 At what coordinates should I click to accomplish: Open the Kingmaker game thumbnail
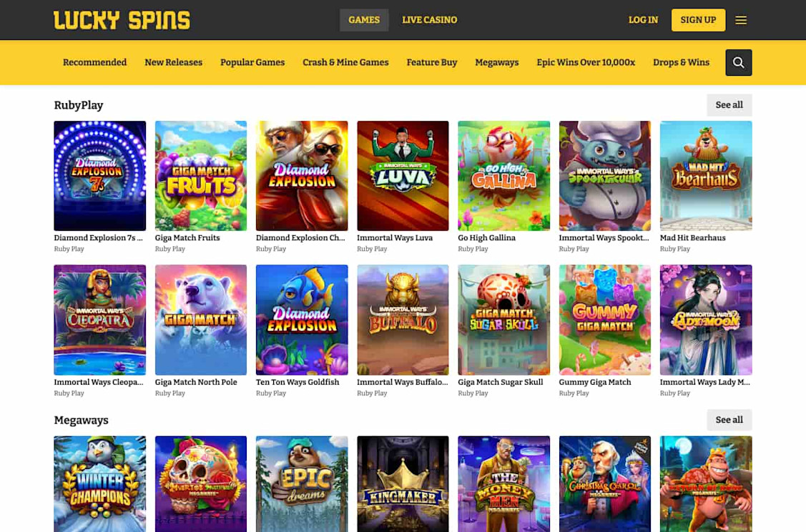coord(403,484)
